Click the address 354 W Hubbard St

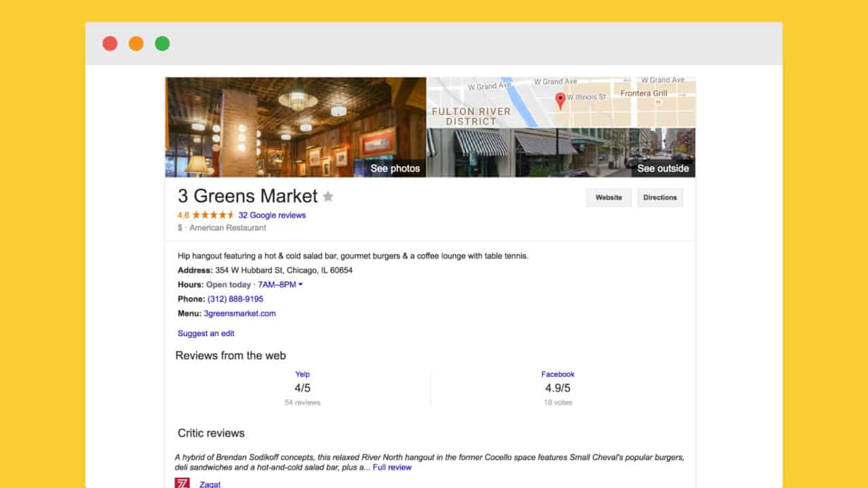[x=283, y=270]
